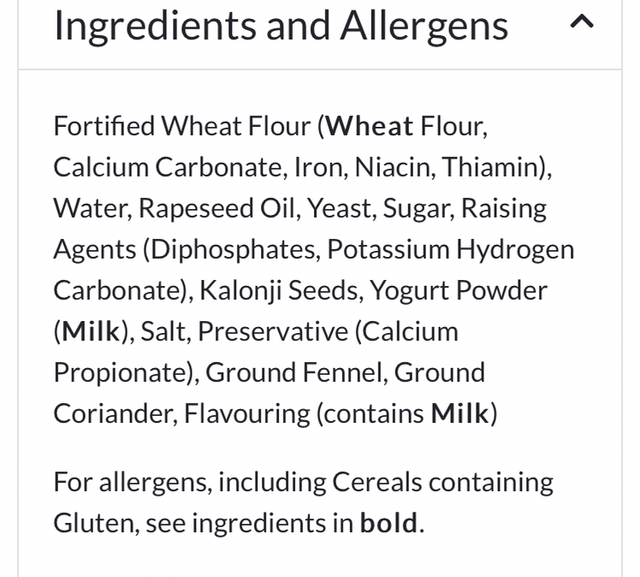The height and width of the screenshot is (577, 640).
Task: Click the bold Wheat allergen word
Action: (370, 127)
